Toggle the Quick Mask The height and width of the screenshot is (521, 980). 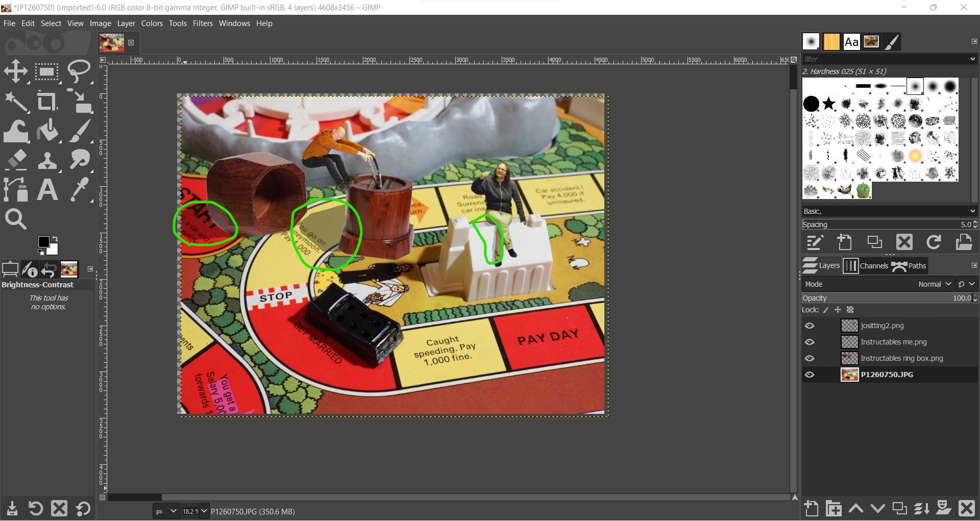(103, 497)
